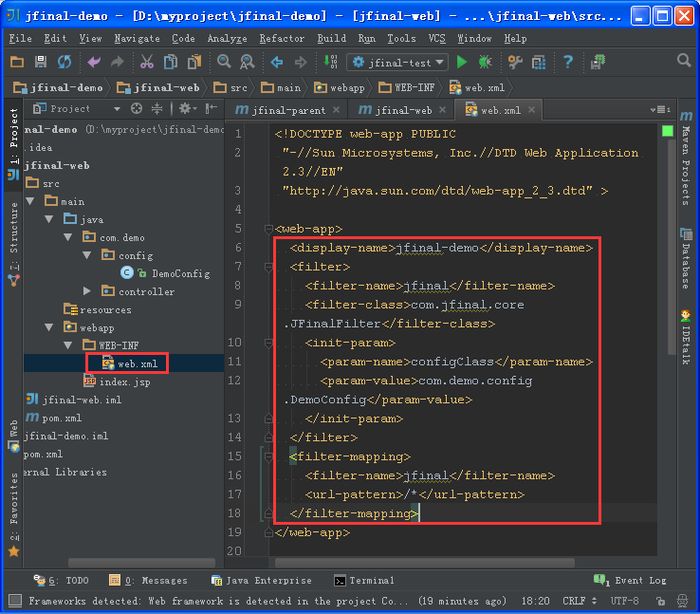Open editor tabs list dropdown
The image size is (700, 614).
pos(661,109)
